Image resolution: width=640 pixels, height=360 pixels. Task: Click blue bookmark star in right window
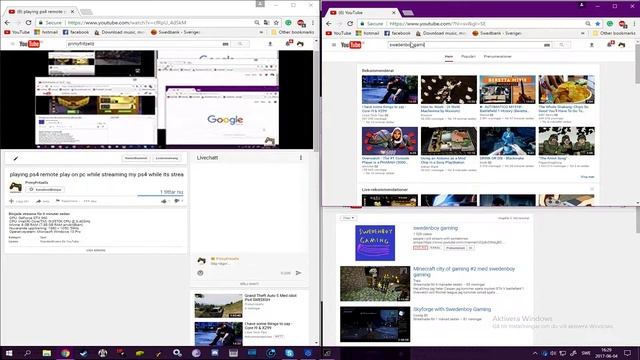point(598,24)
